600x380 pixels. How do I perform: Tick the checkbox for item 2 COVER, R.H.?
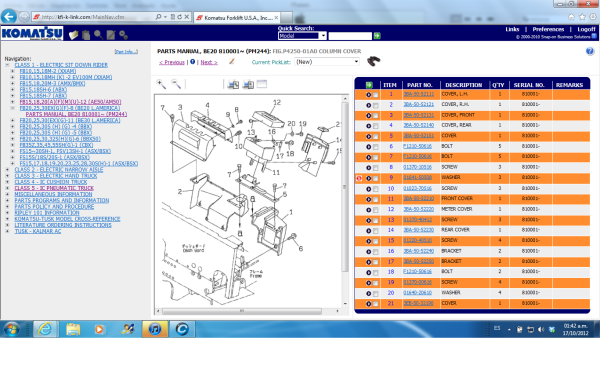(375, 105)
